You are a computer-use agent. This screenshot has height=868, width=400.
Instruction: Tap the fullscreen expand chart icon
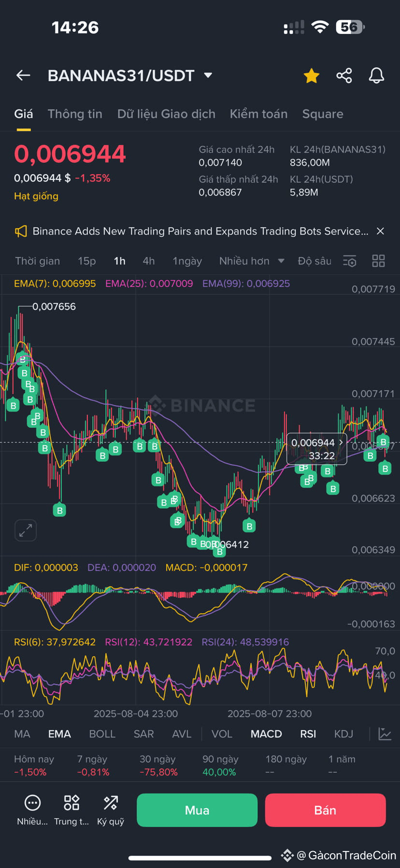26,530
